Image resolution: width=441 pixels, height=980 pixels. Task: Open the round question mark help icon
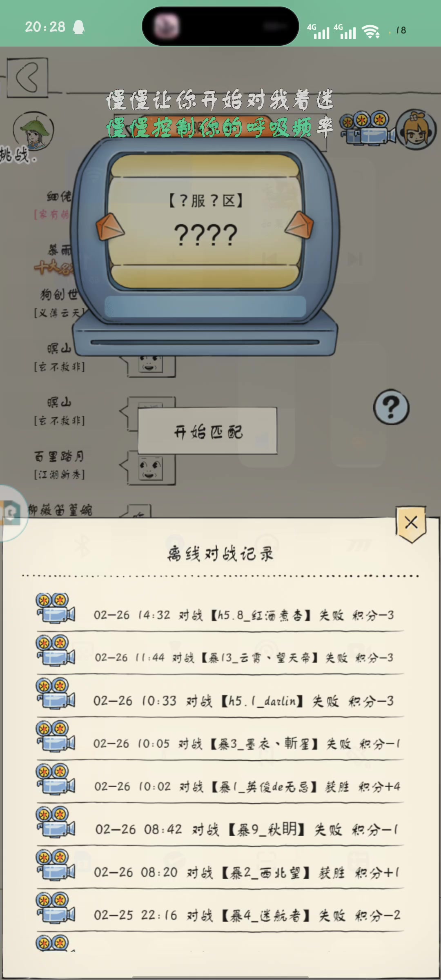(391, 407)
